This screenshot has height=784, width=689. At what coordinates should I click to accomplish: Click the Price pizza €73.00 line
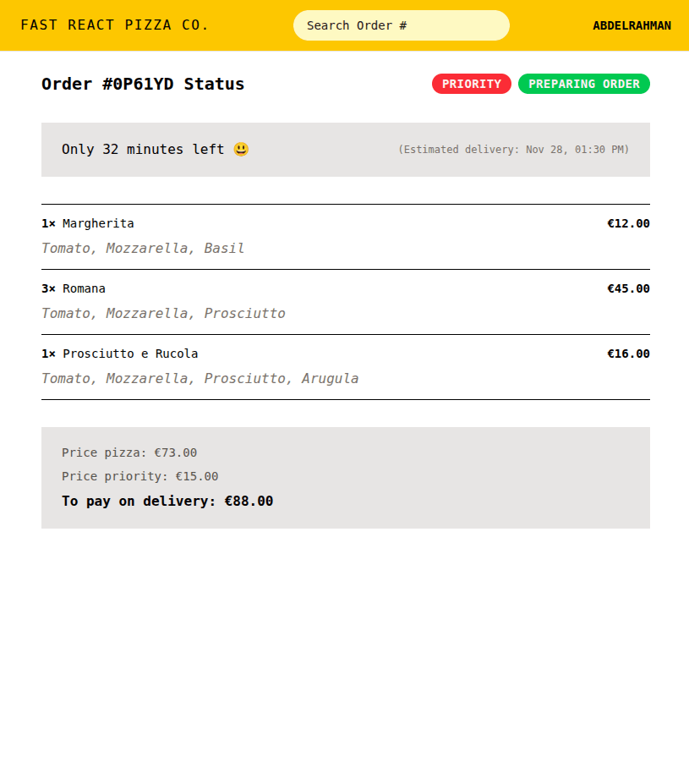coord(129,452)
